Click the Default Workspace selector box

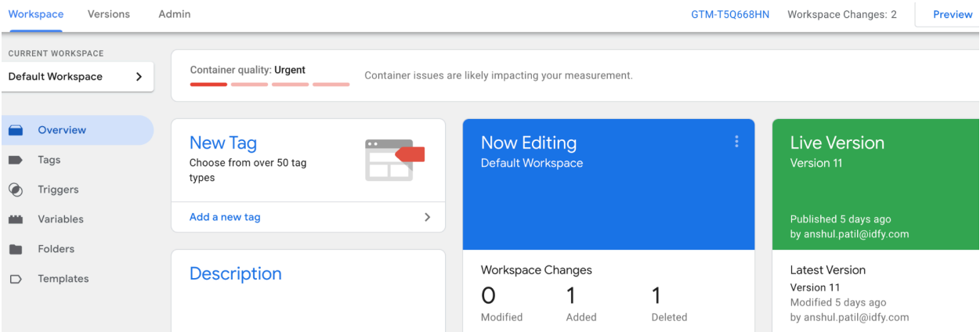tap(78, 77)
